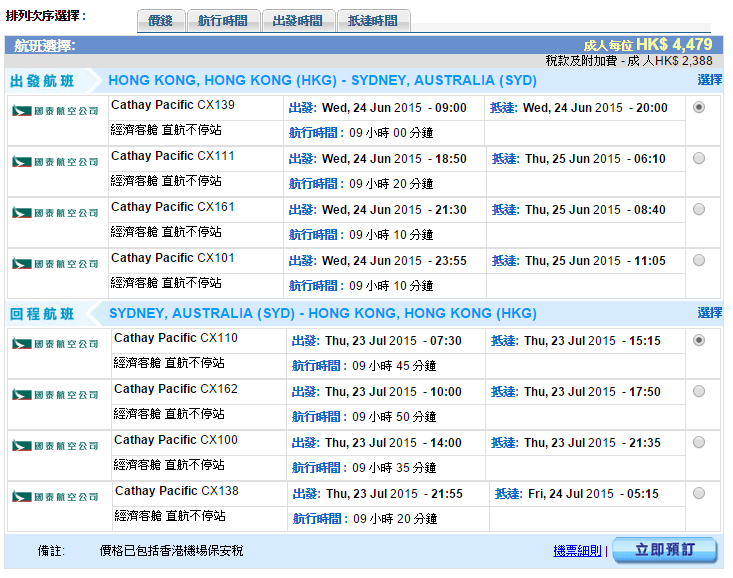Switch to 出發時間 sorting tab
This screenshot has height=578, width=733.
click(x=298, y=21)
